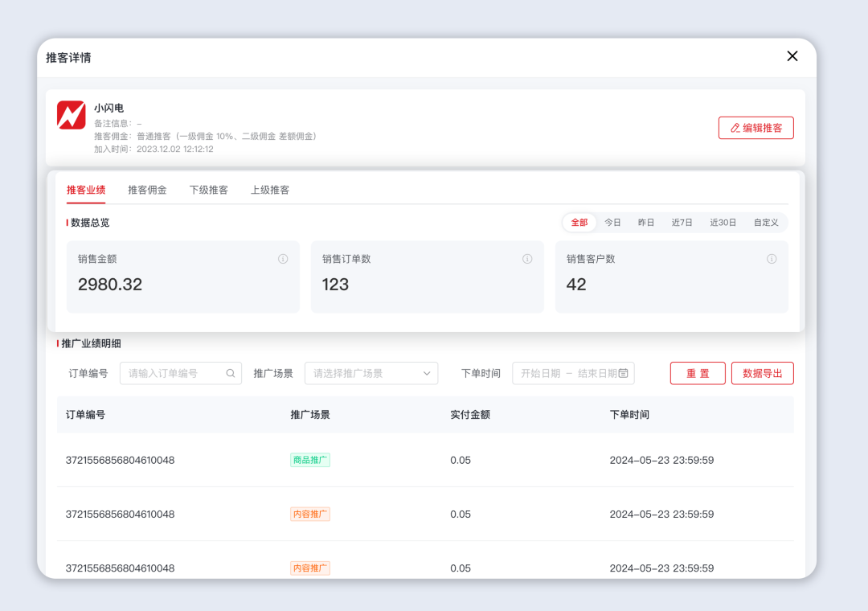The height and width of the screenshot is (611, 868).
Task: Click calendar icon in date range picker
Action: (623, 373)
